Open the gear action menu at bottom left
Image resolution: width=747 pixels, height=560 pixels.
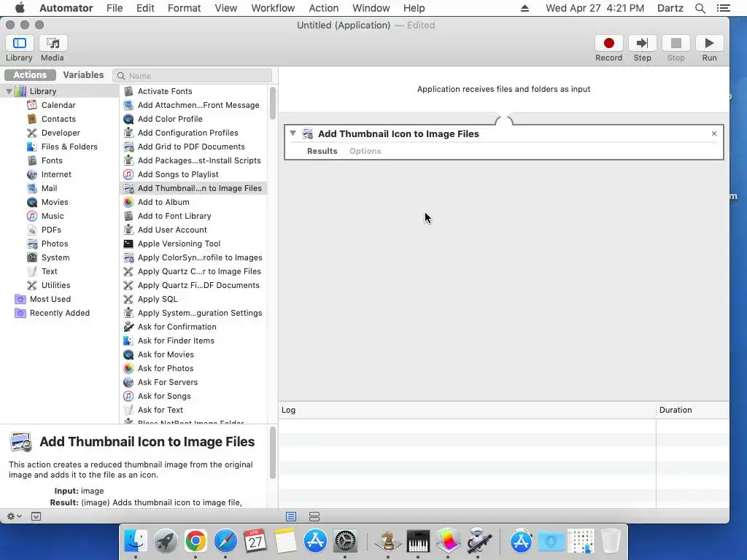pos(15,516)
